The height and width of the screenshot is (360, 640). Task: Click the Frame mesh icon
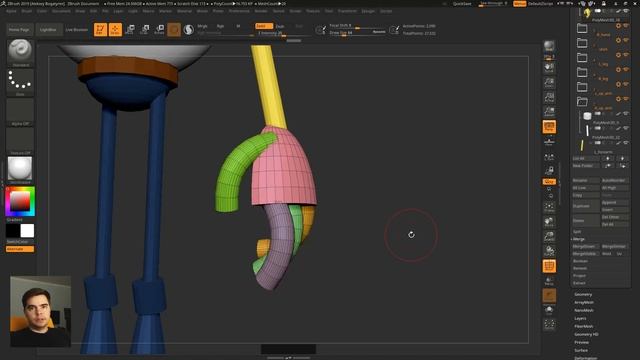click(x=549, y=207)
